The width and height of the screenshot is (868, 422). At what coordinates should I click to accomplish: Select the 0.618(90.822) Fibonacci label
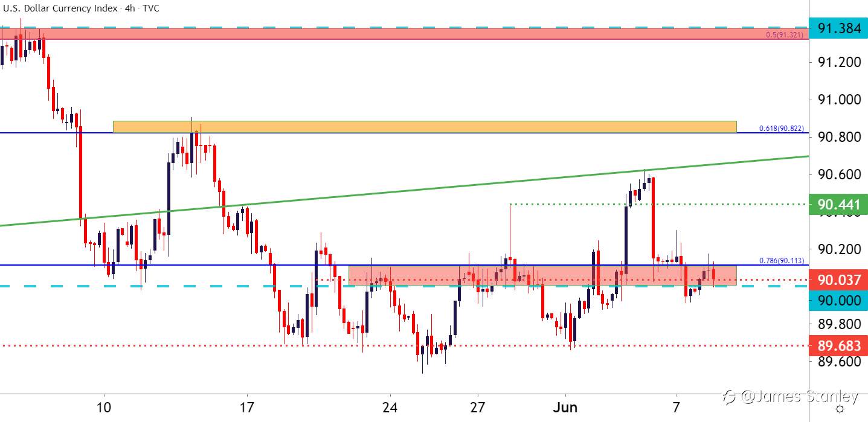pos(782,129)
